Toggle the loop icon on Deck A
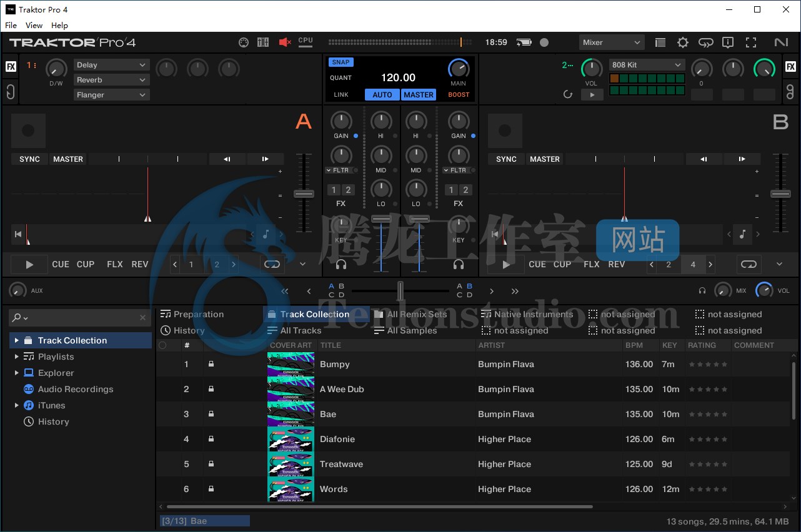The width and height of the screenshot is (801, 532). point(272,265)
